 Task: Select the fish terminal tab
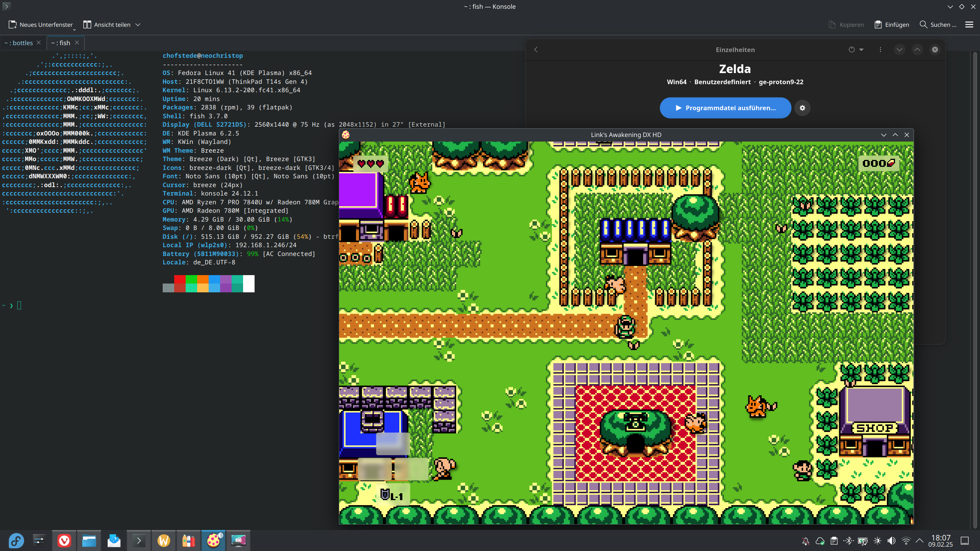point(61,43)
